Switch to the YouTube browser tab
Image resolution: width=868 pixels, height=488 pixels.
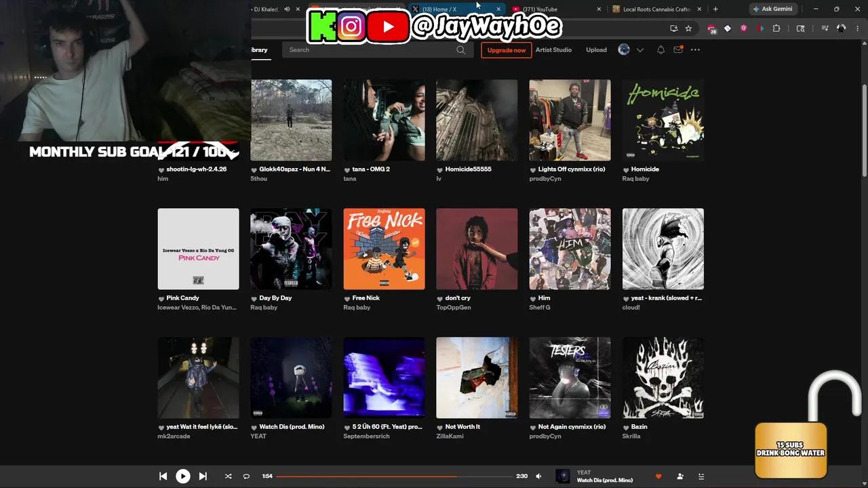point(556,9)
